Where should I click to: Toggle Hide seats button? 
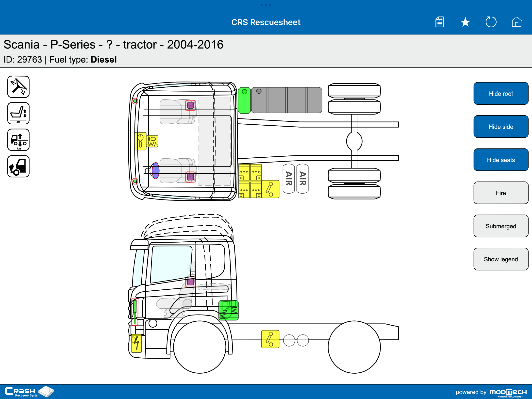501,160
